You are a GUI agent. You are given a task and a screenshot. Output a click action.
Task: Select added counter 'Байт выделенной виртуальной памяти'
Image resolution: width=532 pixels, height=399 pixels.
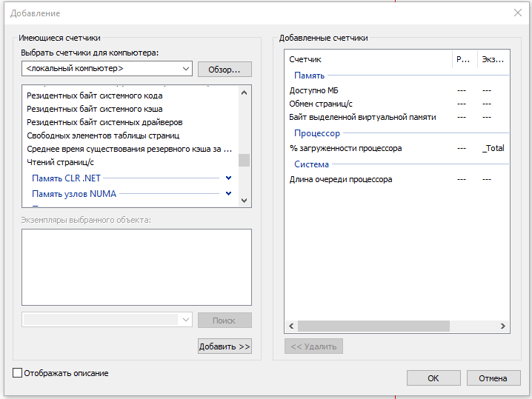tap(362, 117)
